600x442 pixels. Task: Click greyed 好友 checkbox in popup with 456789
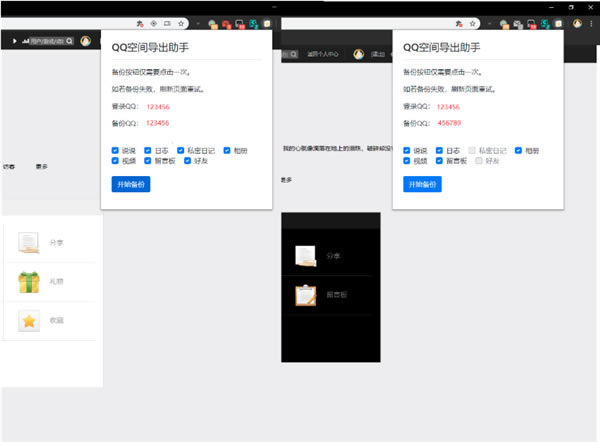coord(479,161)
